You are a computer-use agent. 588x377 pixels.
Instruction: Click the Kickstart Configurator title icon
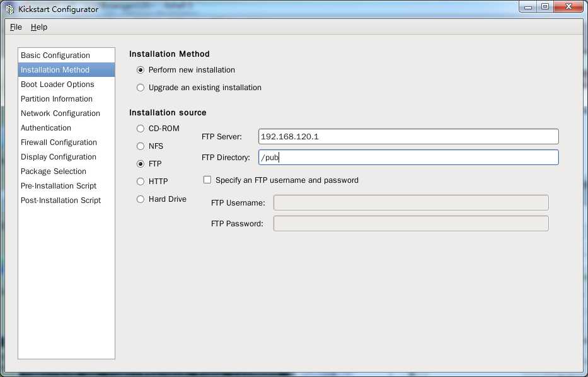tap(10, 9)
